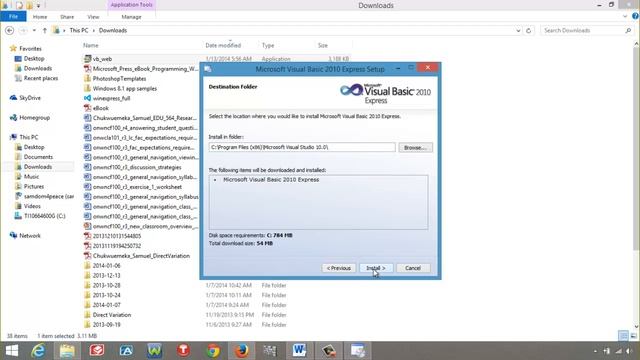
Task: Click This PC in address breadcrumb
Action: (x=79, y=31)
